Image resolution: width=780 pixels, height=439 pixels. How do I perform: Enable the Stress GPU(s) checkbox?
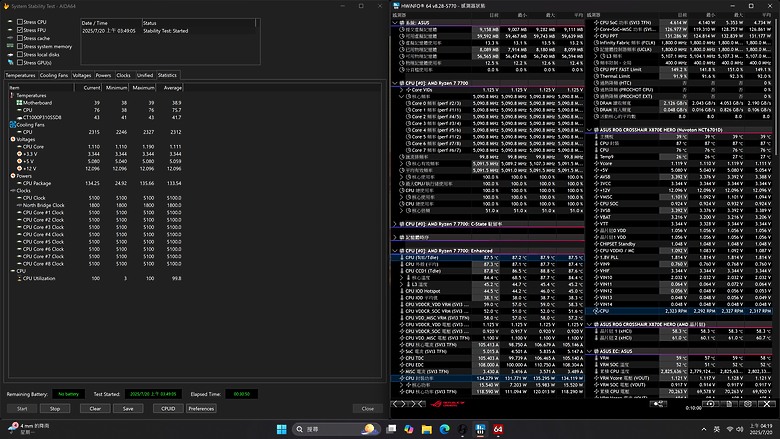[20, 63]
